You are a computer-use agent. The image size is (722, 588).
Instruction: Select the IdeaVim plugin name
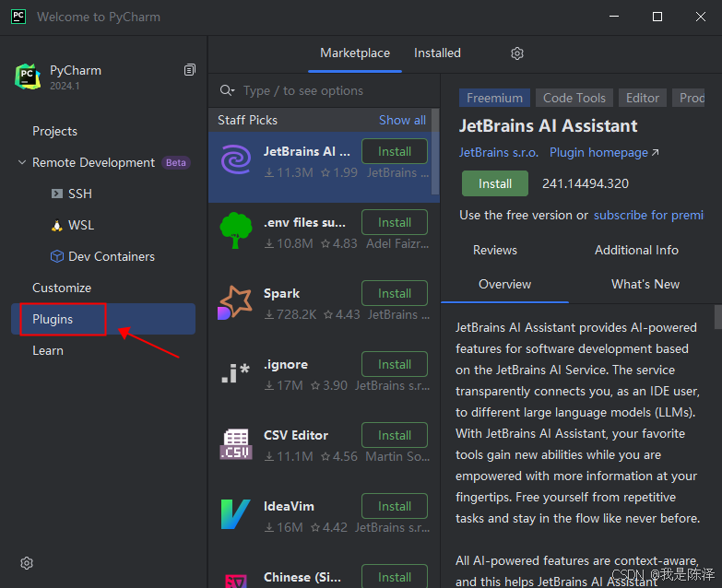[x=289, y=506]
